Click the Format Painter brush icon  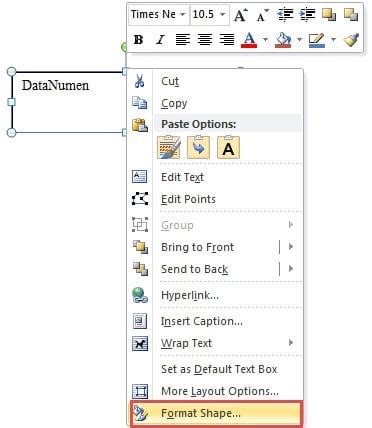351,40
